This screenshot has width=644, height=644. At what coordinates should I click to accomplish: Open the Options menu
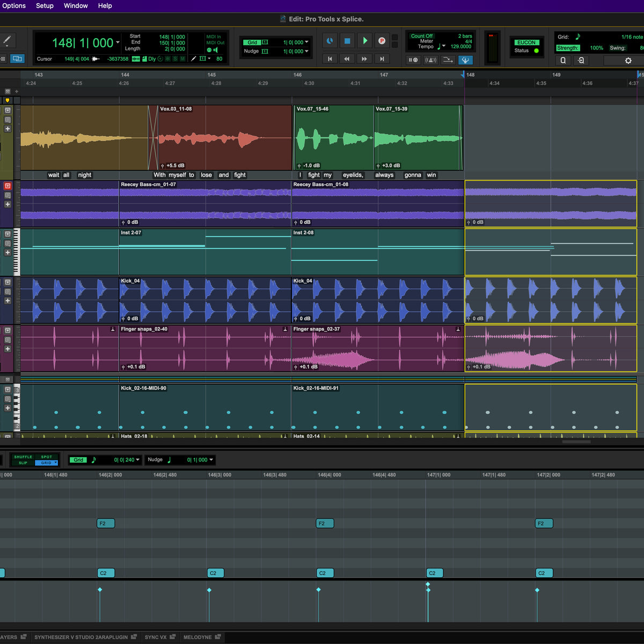click(x=14, y=6)
